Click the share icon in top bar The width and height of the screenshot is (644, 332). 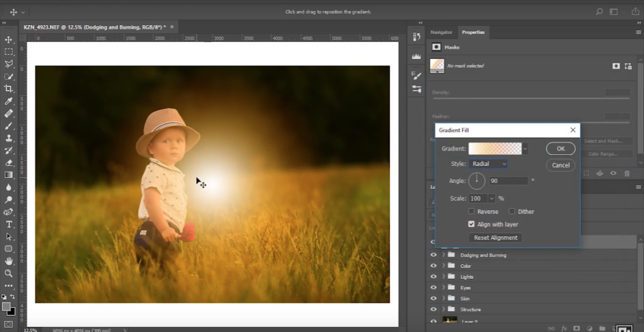click(635, 12)
